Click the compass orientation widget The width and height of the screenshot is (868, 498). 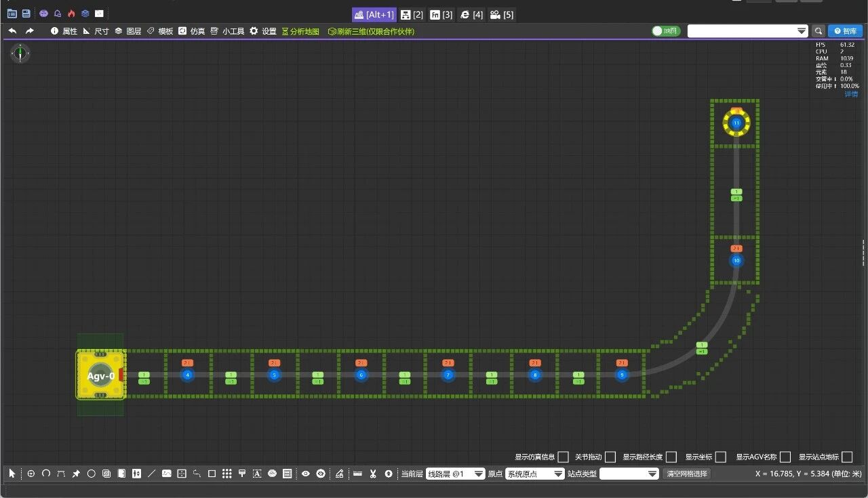coord(20,54)
